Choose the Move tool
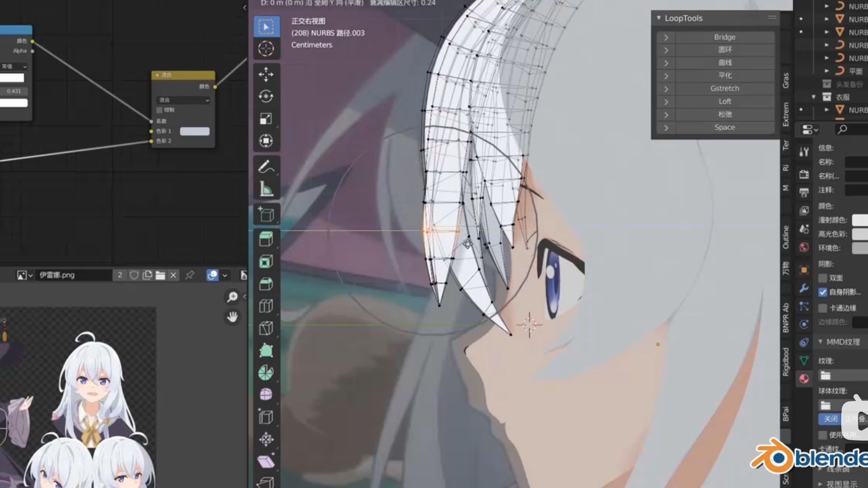 [266, 74]
